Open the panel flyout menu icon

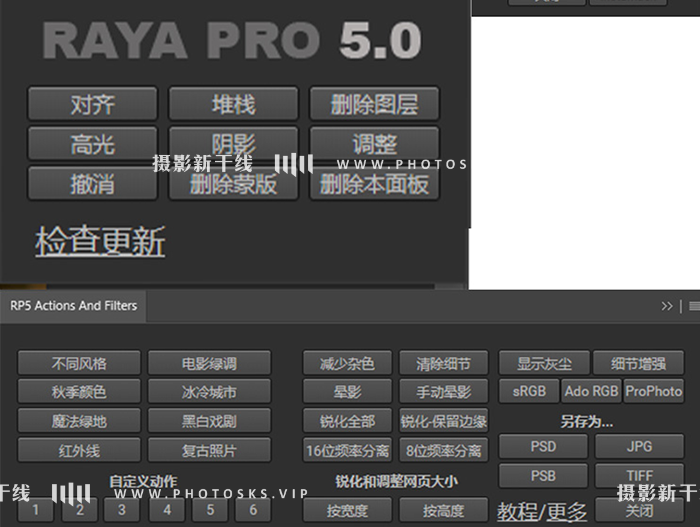pos(694,306)
